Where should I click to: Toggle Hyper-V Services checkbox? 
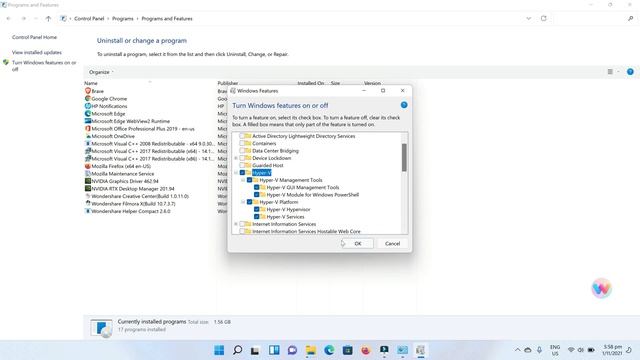(x=257, y=217)
